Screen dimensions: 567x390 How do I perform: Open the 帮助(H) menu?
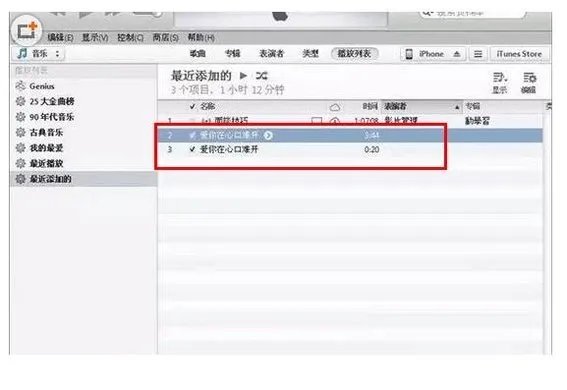tap(201, 37)
